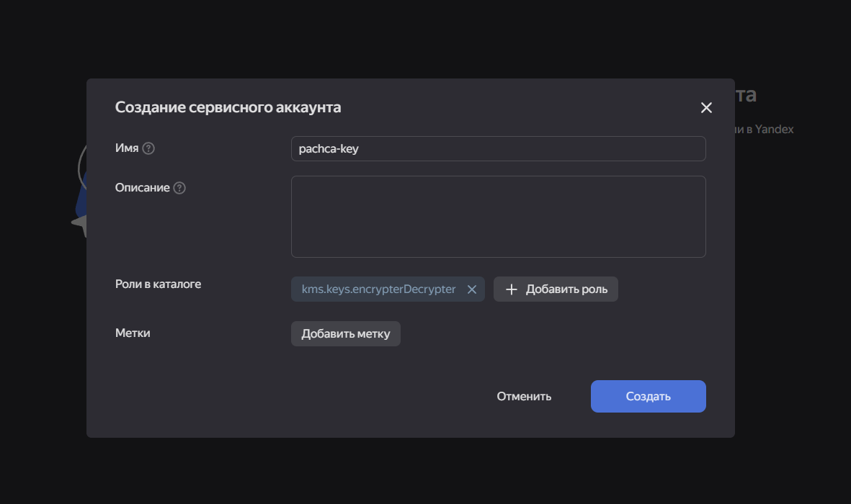The width and height of the screenshot is (851, 504).
Task: Close the service account creation dialog
Action: tap(706, 108)
